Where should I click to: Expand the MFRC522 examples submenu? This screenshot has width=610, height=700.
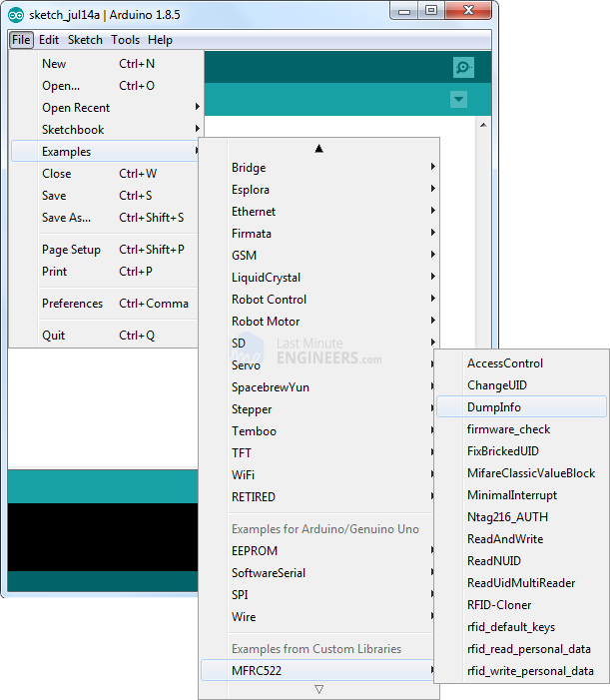[x=256, y=671]
